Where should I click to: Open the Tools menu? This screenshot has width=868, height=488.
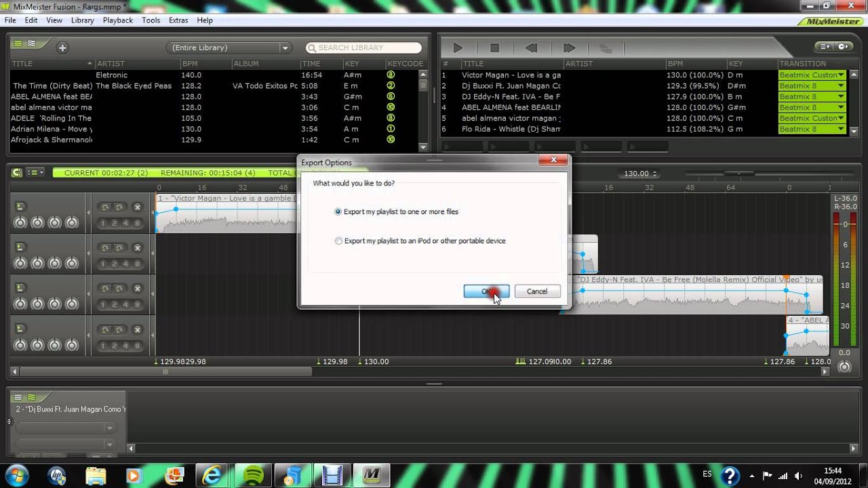point(151,20)
